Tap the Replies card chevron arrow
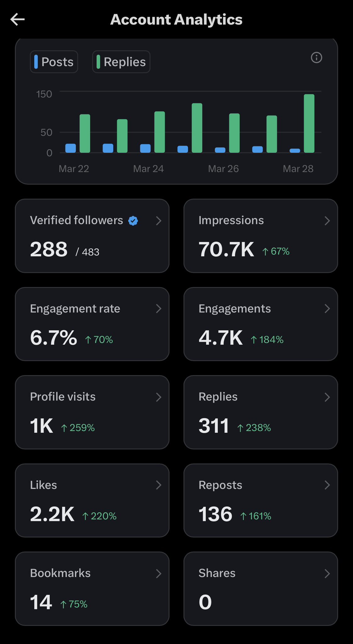353x644 pixels. coord(327,397)
